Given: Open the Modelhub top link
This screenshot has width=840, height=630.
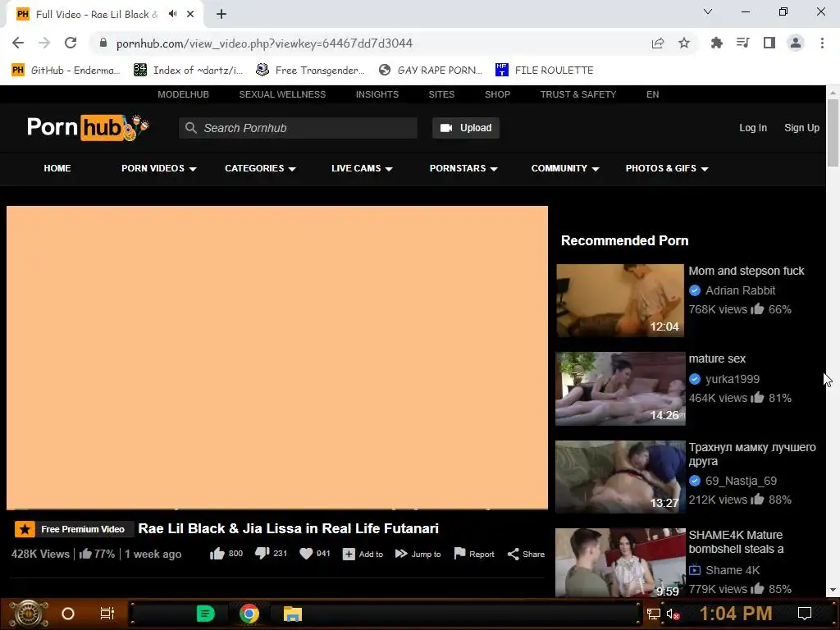Looking at the screenshot, I should (183, 94).
